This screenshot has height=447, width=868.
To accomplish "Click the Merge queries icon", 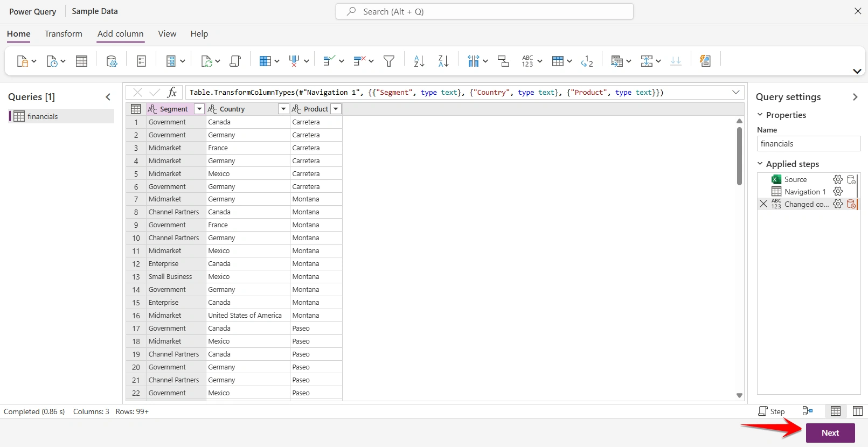I will pyautogui.click(x=617, y=61).
